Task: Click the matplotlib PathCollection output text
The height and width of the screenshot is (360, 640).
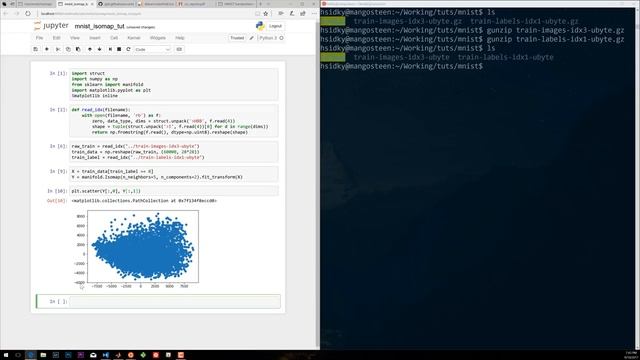Action: coord(144,201)
